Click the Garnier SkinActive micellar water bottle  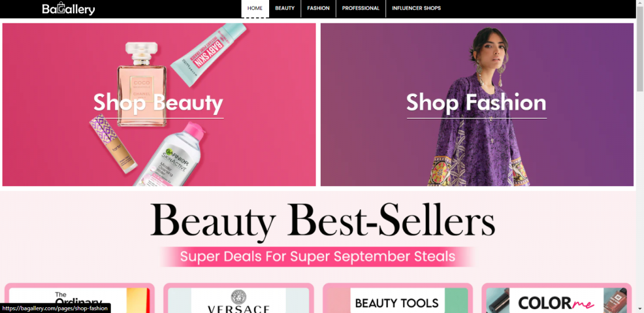[170, 156]
